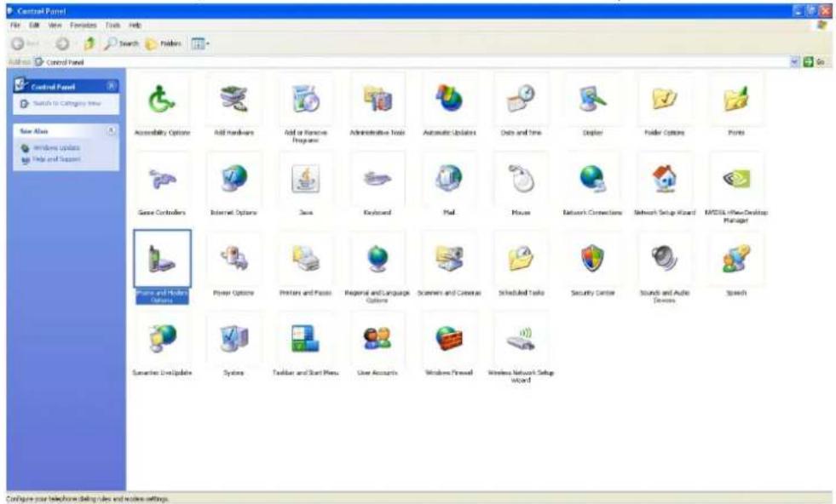Open Help and Support link

[x=56, y=159]
